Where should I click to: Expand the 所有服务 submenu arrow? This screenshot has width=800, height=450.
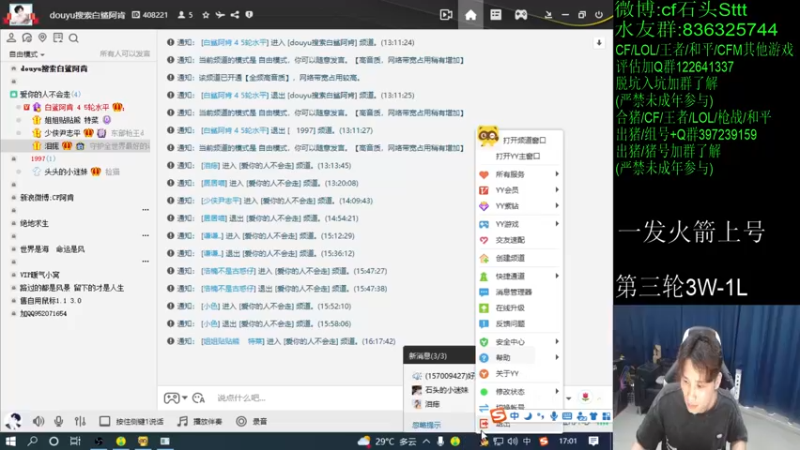(x=557, y=174)
